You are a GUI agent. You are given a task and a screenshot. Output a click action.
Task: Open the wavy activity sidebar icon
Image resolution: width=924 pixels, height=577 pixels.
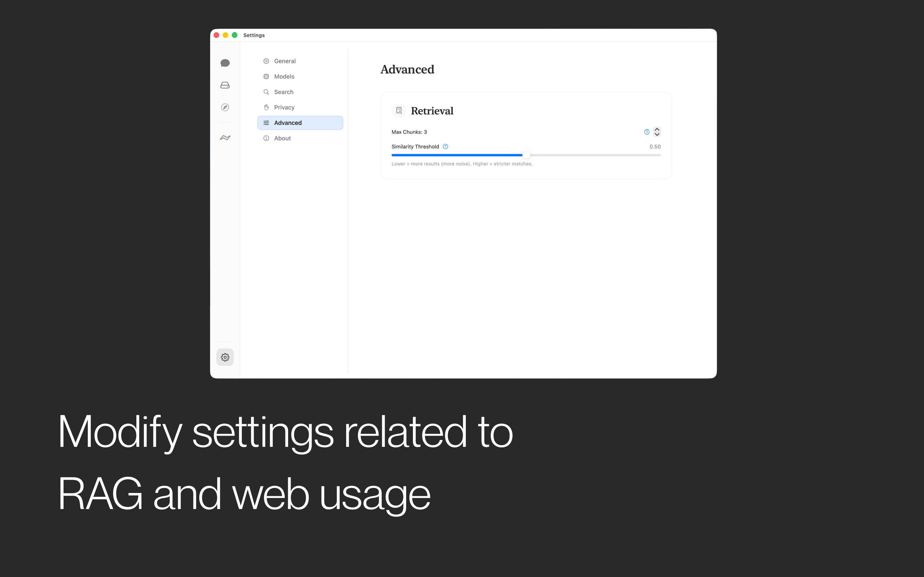pyautogui.click(x=225, y=138)
